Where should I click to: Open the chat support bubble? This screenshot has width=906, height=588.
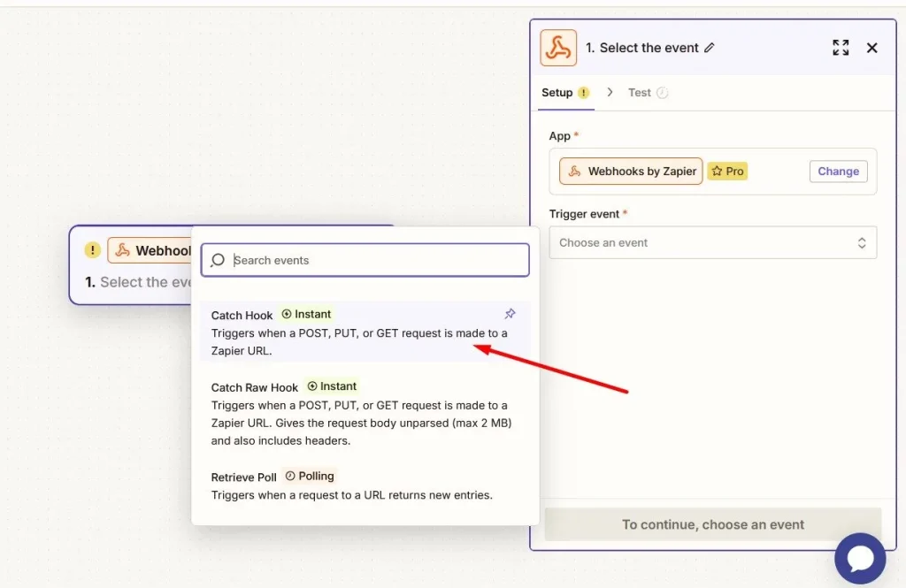click(860, 559)
